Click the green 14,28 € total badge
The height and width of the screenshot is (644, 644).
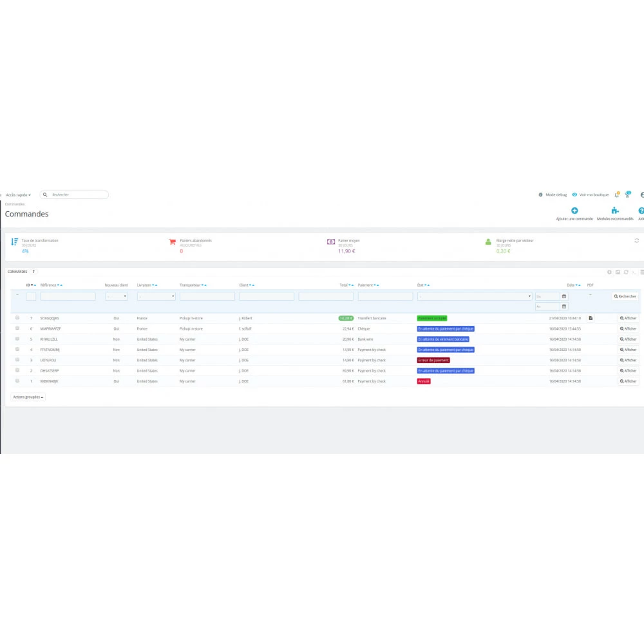point(346,318)
